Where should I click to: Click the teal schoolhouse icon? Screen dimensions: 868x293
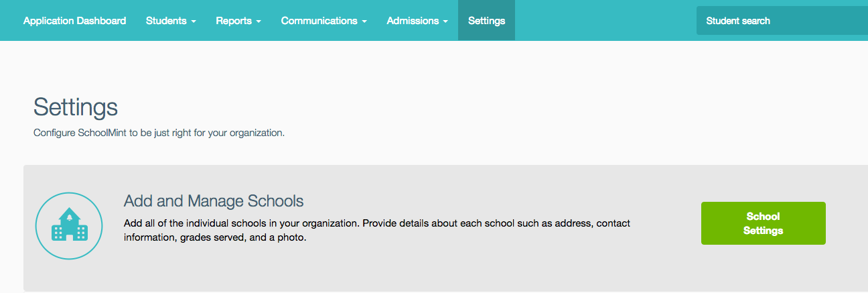click(69, 225)
